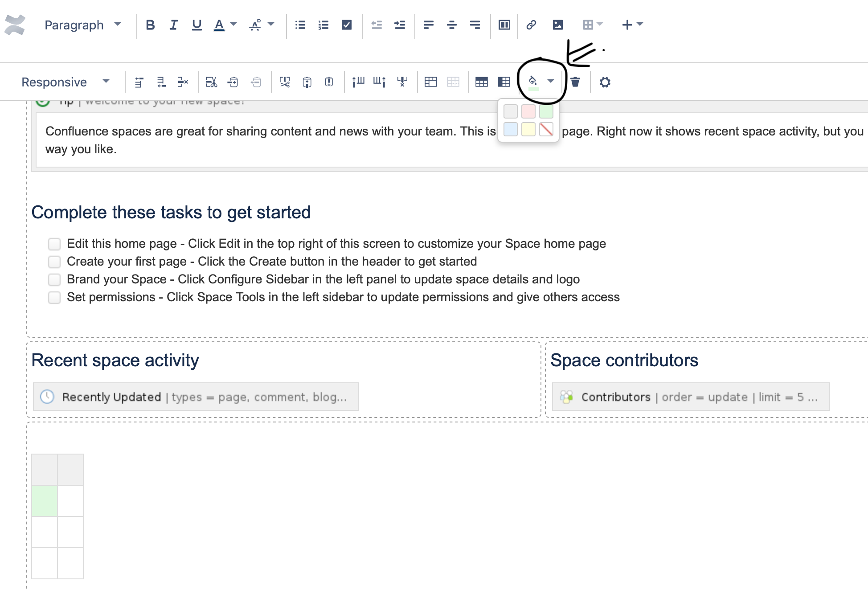
Task: Click the merge cells icon
Action: click(430, 82)
